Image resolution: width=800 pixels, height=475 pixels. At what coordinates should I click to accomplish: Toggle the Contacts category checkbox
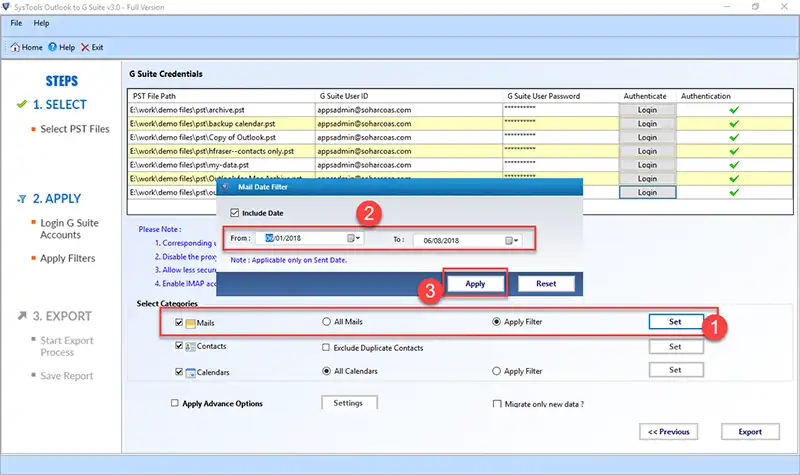(x=179, y=345)
